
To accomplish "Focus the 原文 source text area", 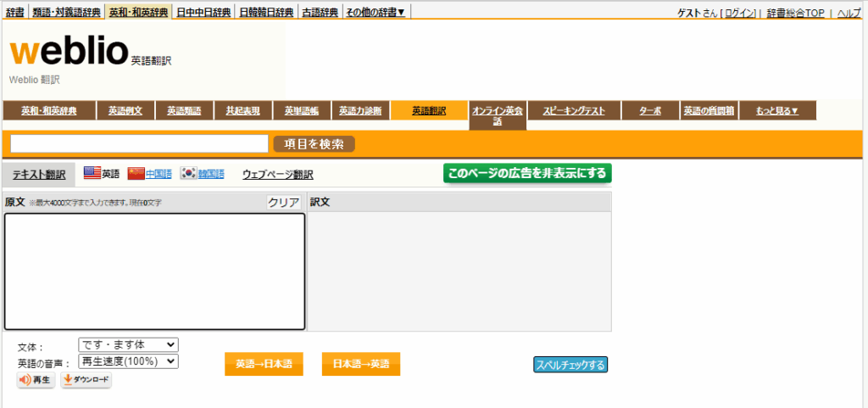I will [154, 271].
